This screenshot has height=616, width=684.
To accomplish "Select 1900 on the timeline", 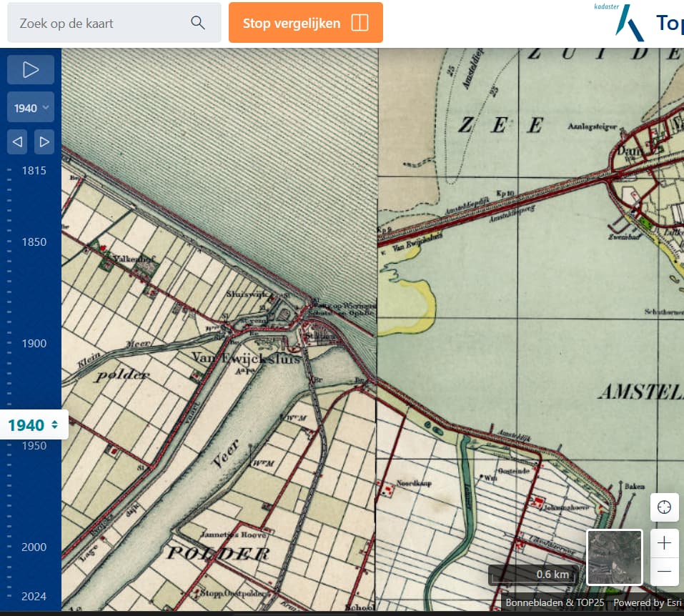I will pos(34,343).
